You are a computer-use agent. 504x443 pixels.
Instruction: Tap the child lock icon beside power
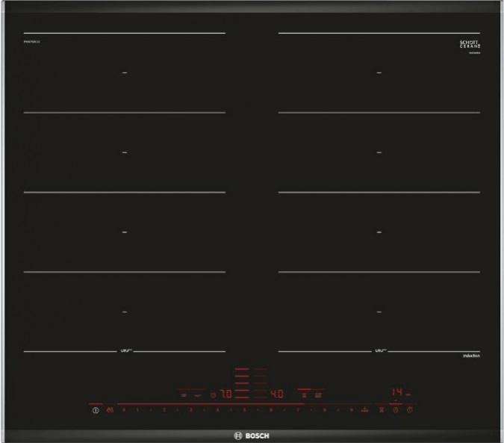(x=110, y=410)
